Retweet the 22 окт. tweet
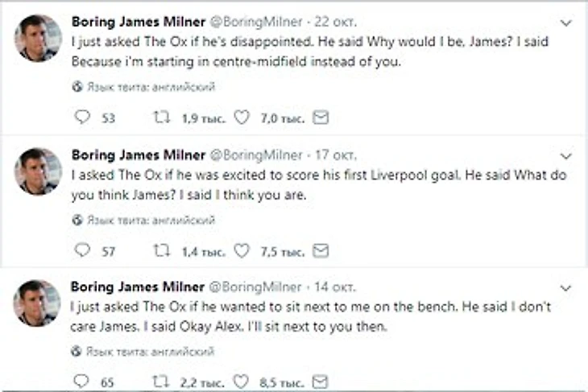 pyautogui.click(x=160, y=118)
